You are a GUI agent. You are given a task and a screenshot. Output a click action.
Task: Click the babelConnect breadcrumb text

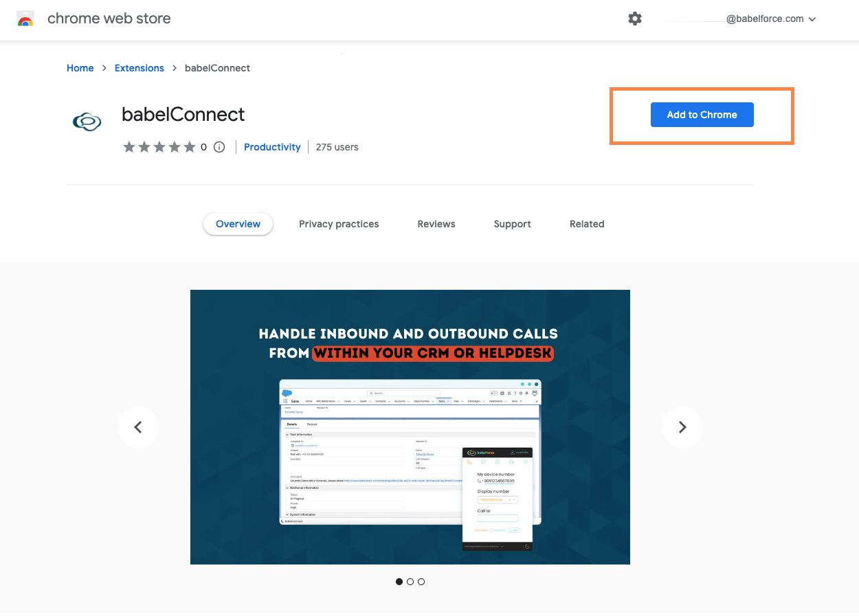(x=217, y=68)
